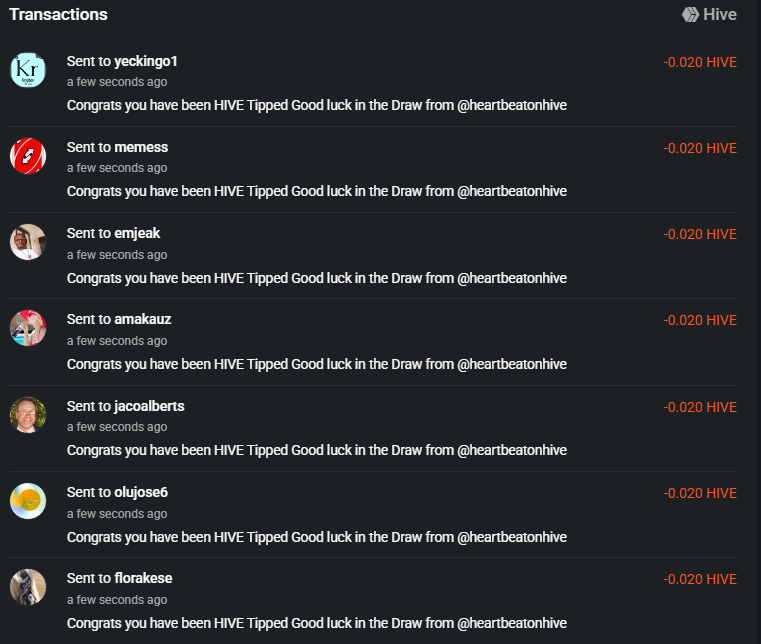
Task: Open jacoalberts's avatar photo
Action: click(x=28, y=415)
